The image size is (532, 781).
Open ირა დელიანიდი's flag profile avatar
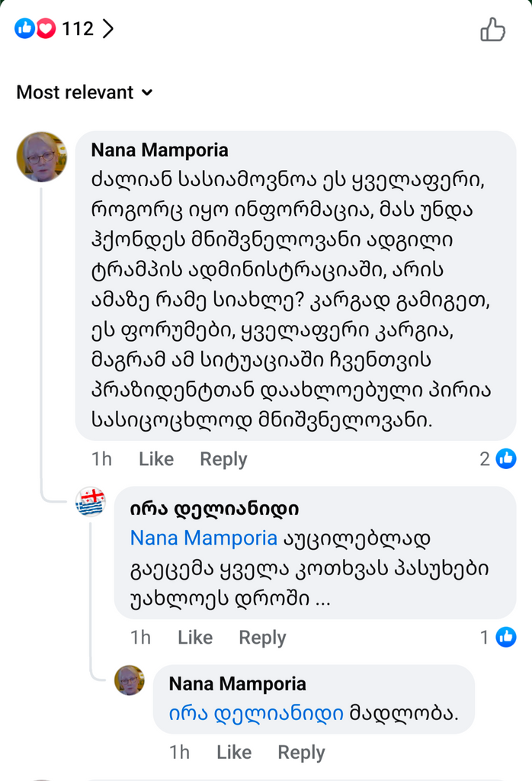(x=90, y=503)
